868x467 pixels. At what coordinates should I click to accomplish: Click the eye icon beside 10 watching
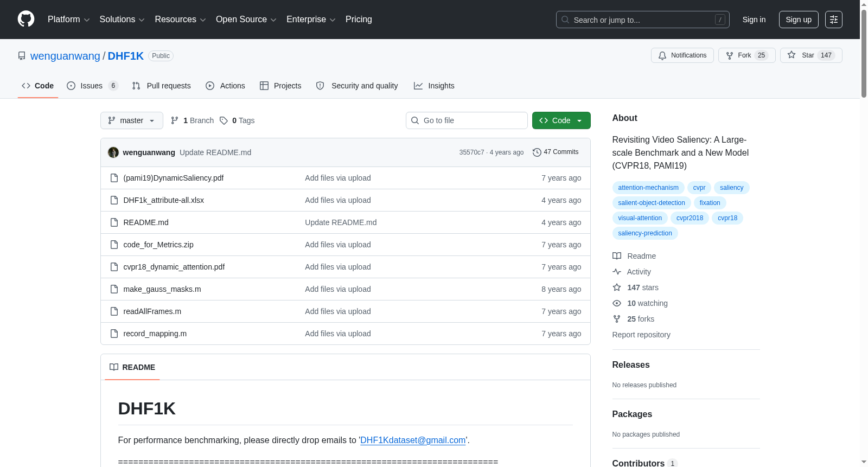pyautogui.click(x=617, y=303)
